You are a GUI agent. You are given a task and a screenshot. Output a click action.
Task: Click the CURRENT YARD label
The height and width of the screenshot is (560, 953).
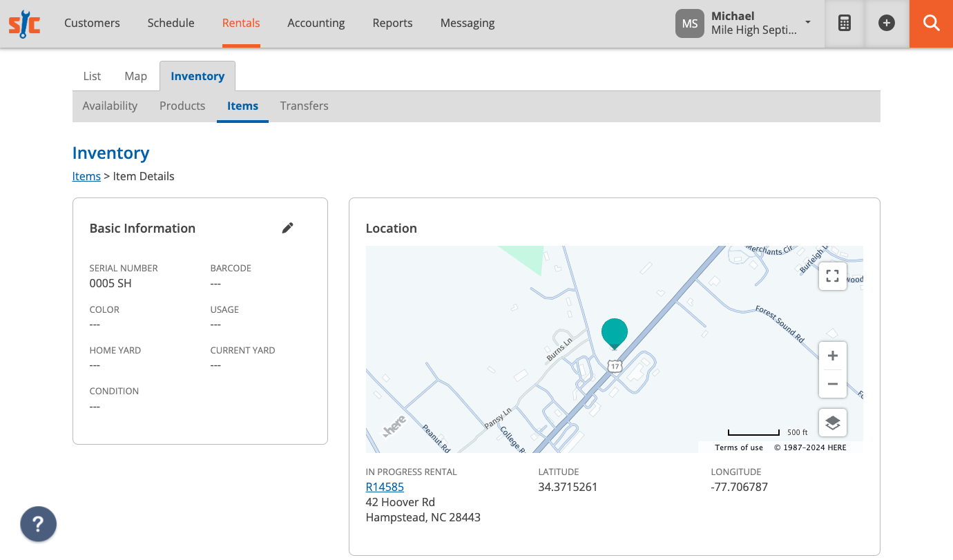(242, 351)
